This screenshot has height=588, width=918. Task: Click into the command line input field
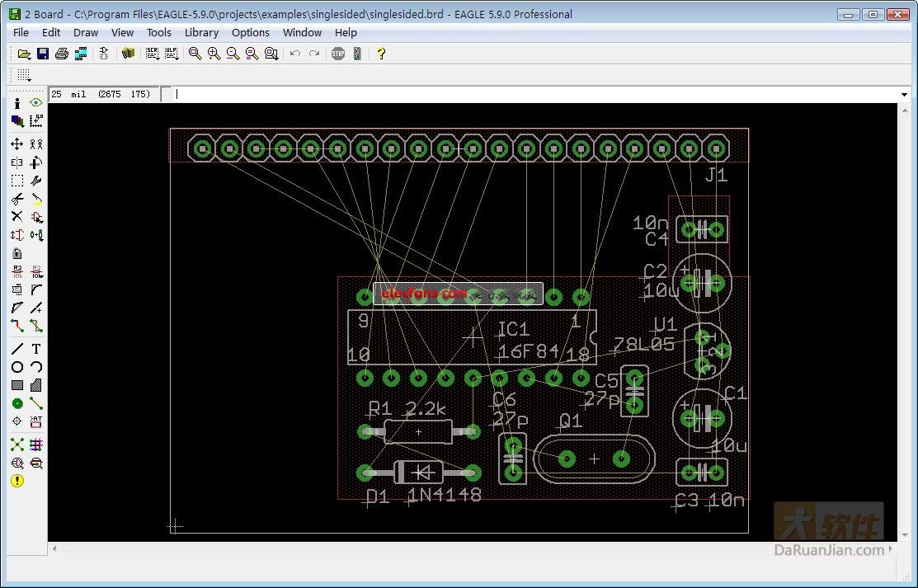click(536, 95)
